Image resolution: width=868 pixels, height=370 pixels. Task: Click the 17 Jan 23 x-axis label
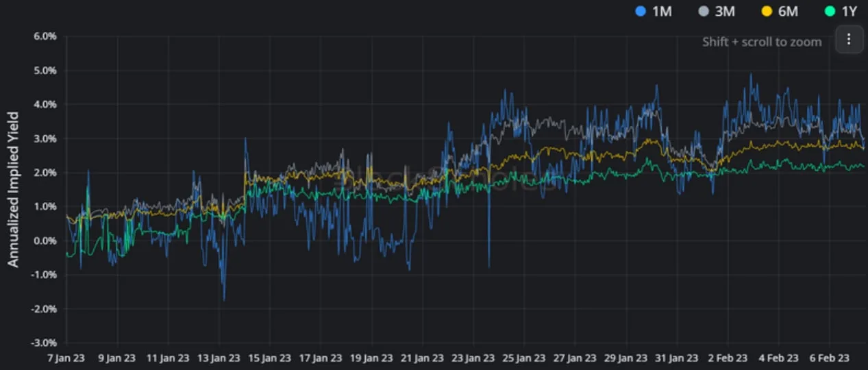[x=321, y=358]
